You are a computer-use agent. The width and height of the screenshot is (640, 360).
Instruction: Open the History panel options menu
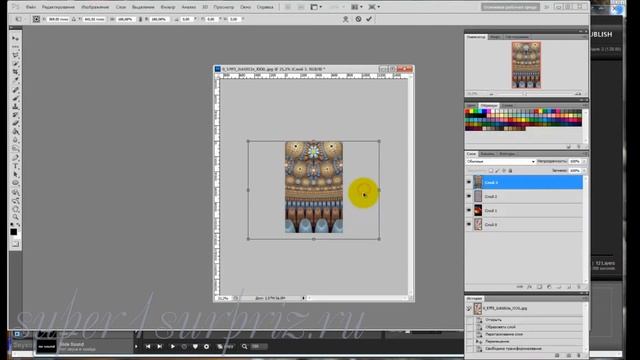click(584, 298)
